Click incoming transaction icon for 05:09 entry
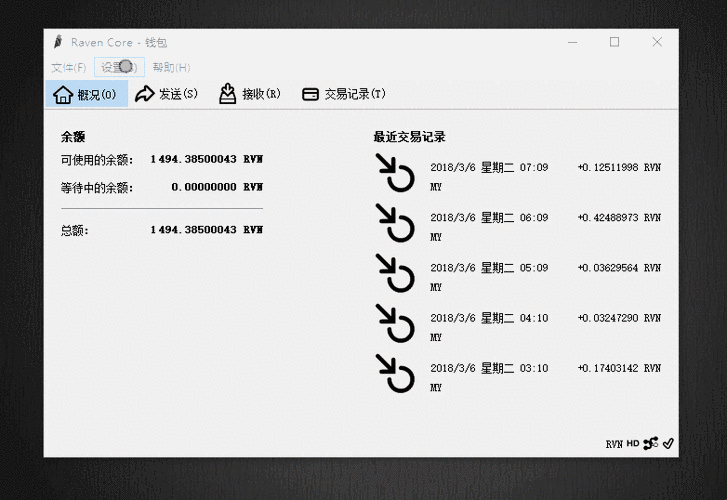727x500 pixels. tap(395, 272)
